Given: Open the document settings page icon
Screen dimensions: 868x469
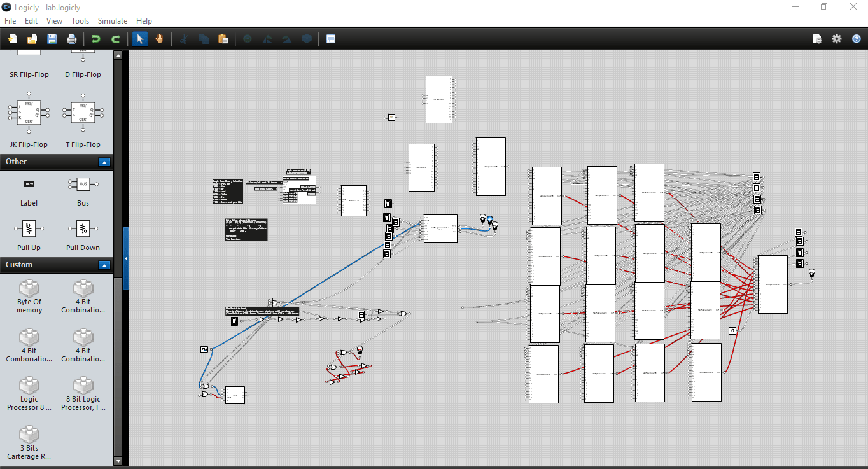Looking at the screenshot, I should click(x=818, y=39).
